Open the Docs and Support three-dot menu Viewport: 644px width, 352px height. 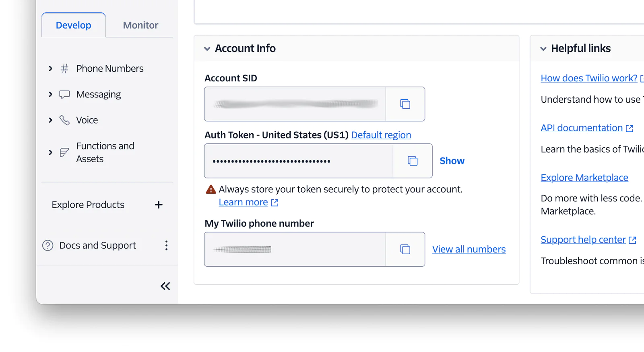(x=166, y=245)
